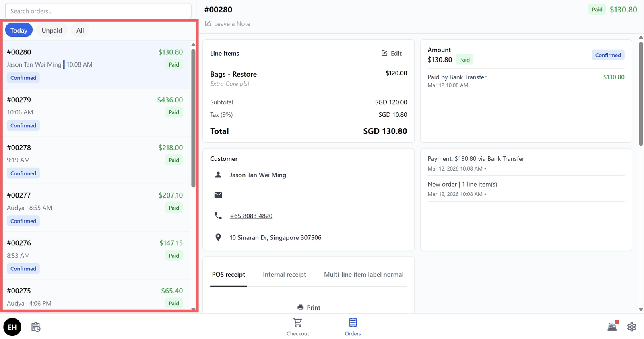This screenshot has width=644, height=339.
Task: Switch to the Internal receipt tab
Action: (284, 274)
